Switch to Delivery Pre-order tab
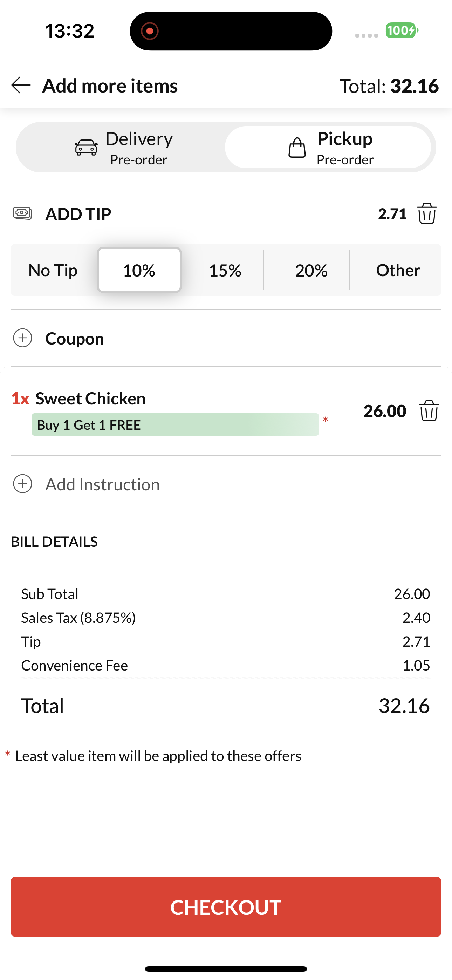452x980 pixels. [121, 148]
